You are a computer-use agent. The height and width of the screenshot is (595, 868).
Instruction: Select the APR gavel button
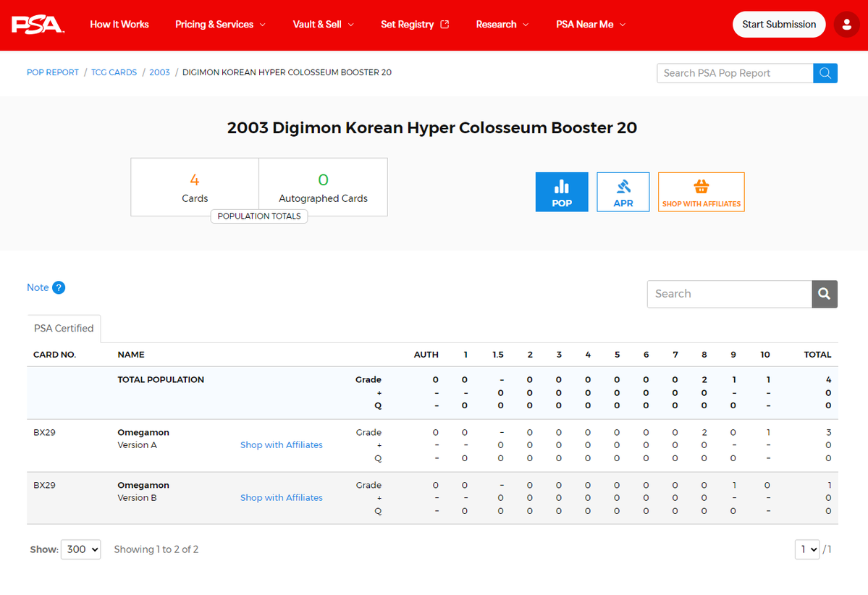pyautogui.click(x=623, y=192)
